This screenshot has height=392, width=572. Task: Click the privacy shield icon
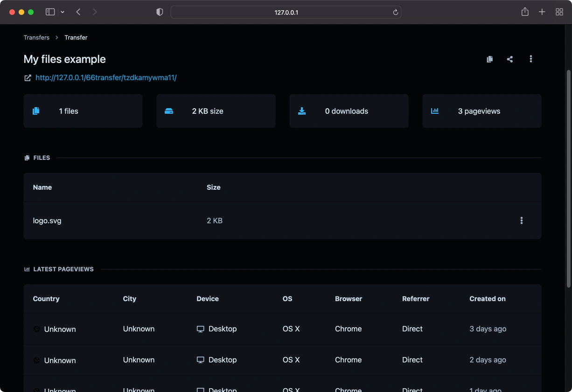[160, 12]
